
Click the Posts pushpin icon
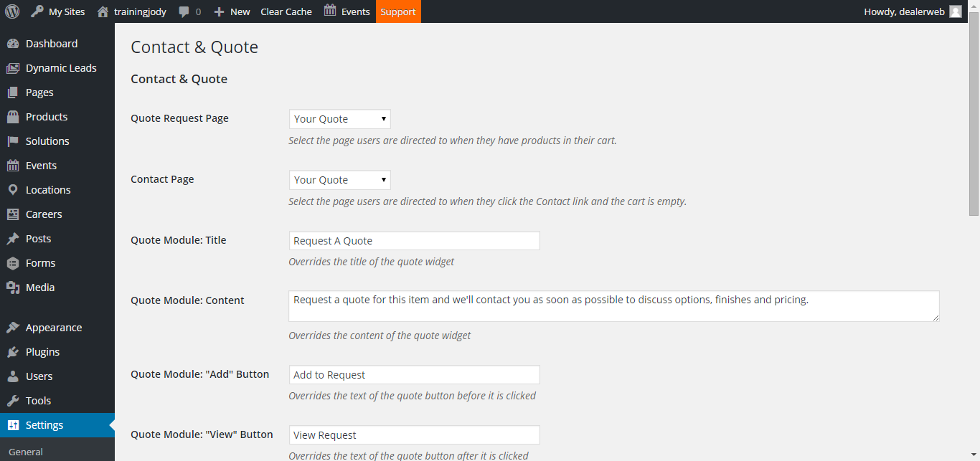point(13,239)
